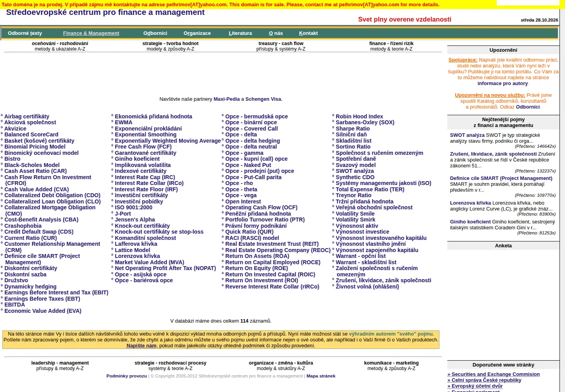565x392 pixels.
Task: Open the Quick Ratio (QUR) entry
Action: [x=250, y=232]
